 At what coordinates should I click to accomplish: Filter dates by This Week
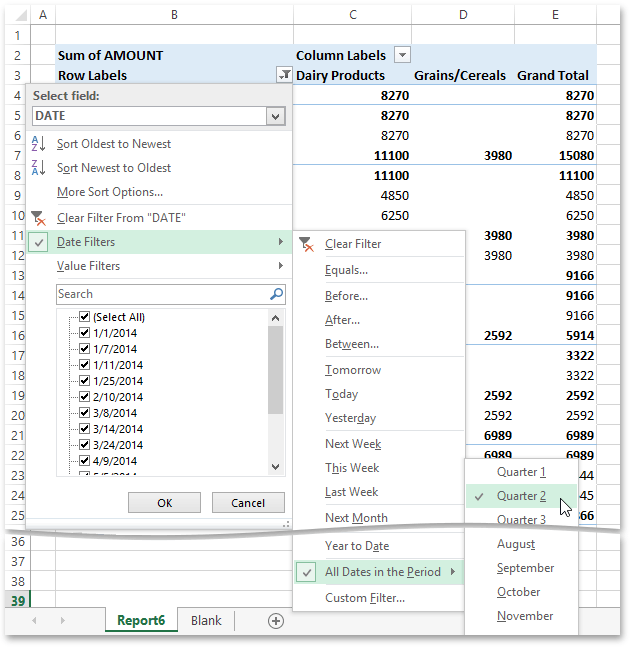point(352,468)
